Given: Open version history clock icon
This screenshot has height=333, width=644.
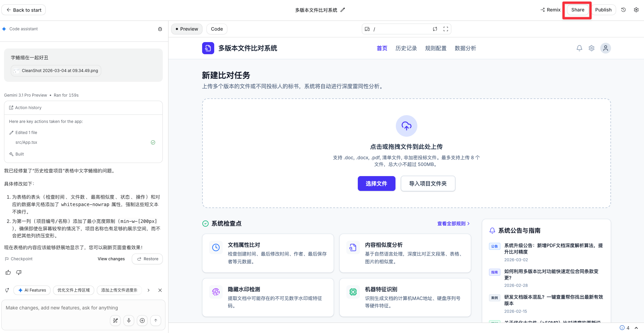Looking at the screenshot, I should point(623,10).
